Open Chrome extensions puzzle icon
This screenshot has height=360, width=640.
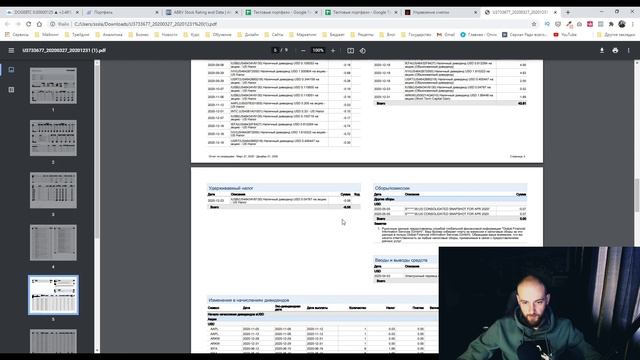(x=611, y=24)
